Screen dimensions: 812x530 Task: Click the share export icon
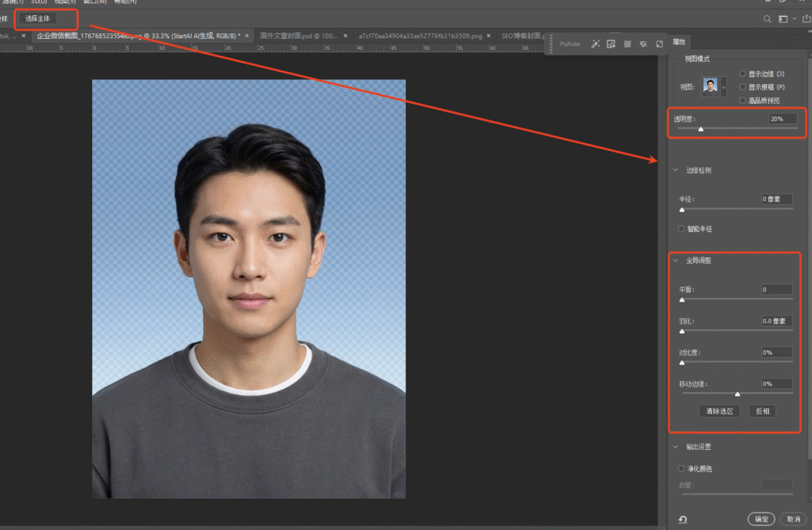806,19
